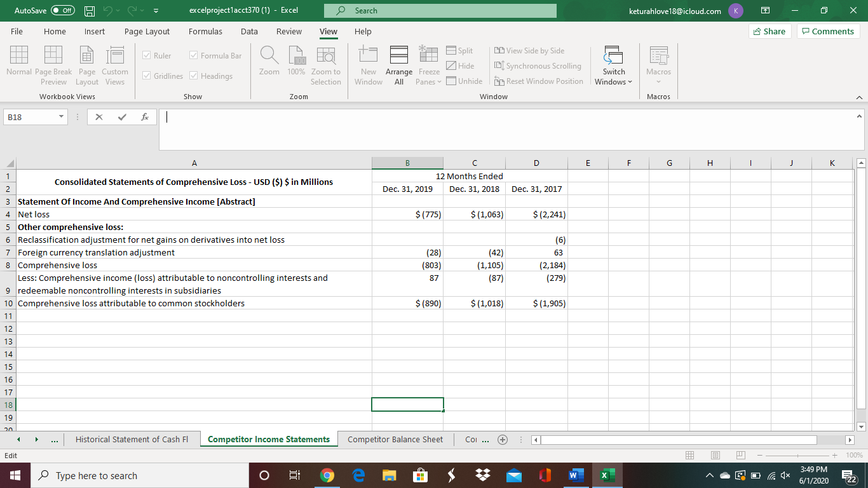Uncheck the Headings checkbox
This screenshot has height=488, width=868.
click(193, 76)
